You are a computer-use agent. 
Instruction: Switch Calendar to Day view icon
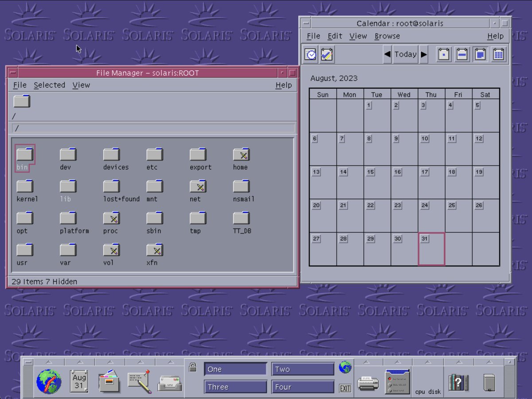click(444, 55)
